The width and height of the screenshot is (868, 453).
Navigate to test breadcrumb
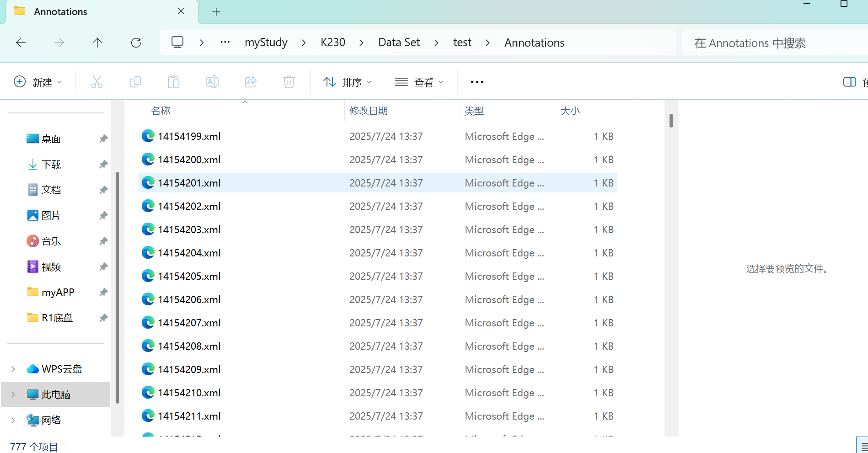pyautogui.click(x=462, y=43)
